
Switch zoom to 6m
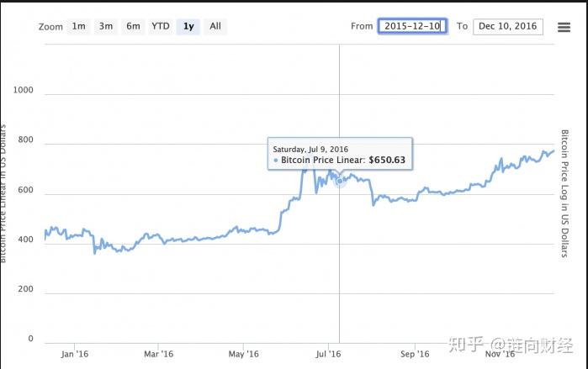[133, 26]
